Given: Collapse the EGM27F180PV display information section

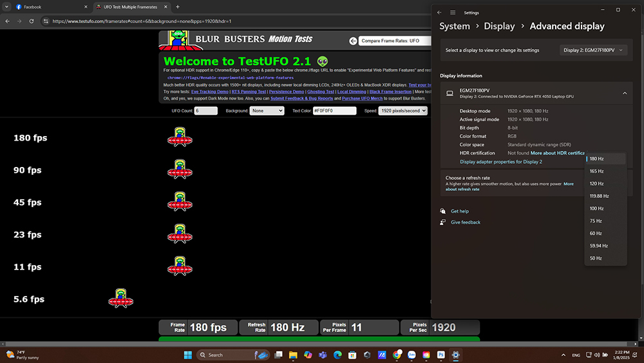Looking at the screenshot, I should 624,93.
